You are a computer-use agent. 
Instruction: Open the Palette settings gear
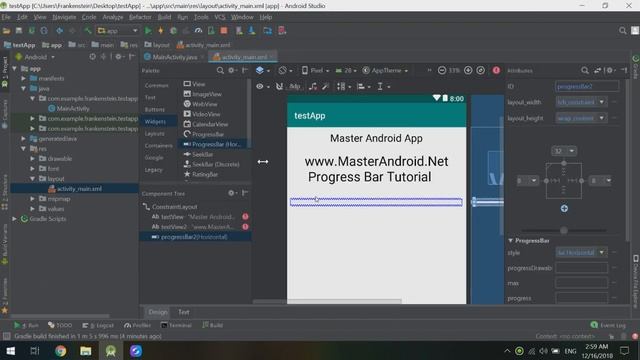coord(232,70)
